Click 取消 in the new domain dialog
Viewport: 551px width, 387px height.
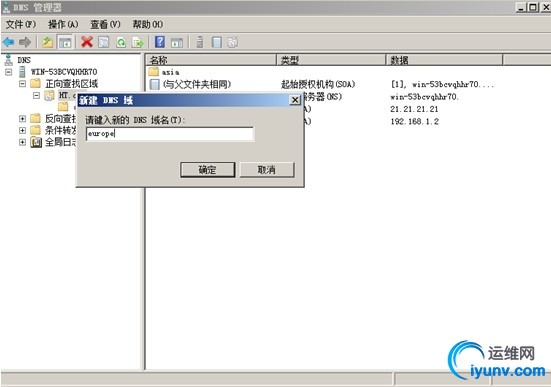point(267,170)
